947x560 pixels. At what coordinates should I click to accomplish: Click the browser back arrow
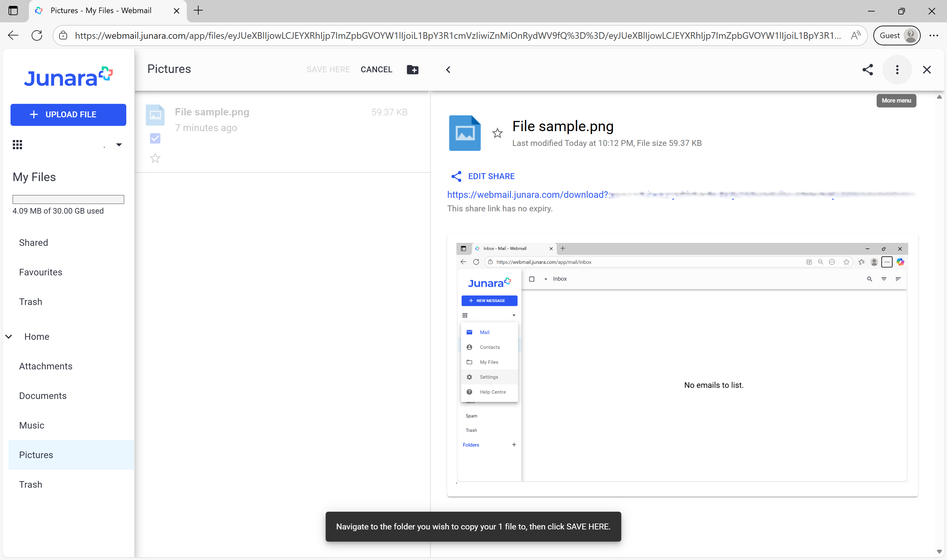tap(13, 35)
